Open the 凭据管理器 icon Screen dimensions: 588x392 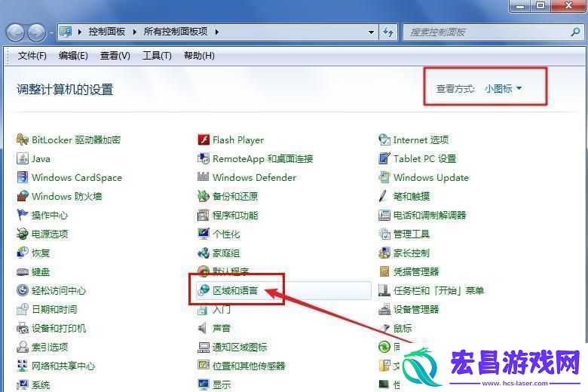tap(384, 271)
